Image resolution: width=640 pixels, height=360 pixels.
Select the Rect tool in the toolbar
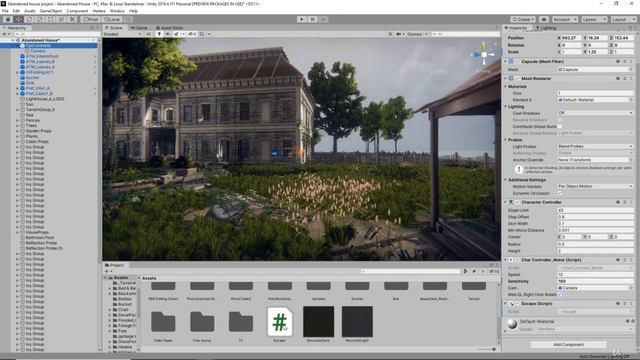coord(51,19)
